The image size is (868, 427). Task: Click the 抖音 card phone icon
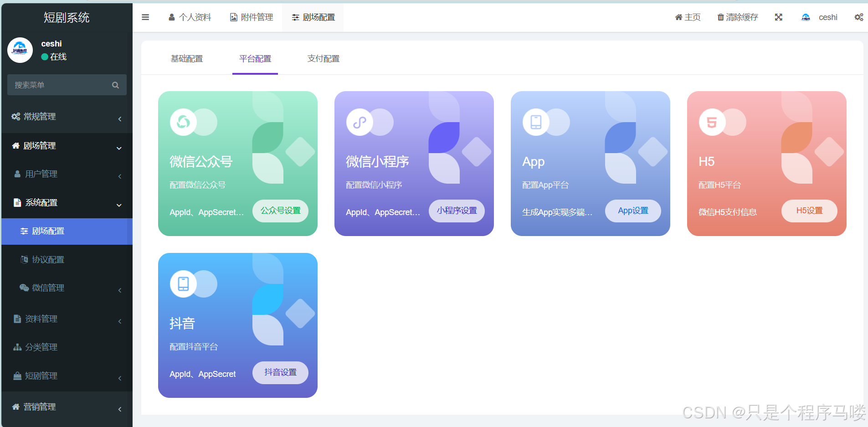[183, 284]
